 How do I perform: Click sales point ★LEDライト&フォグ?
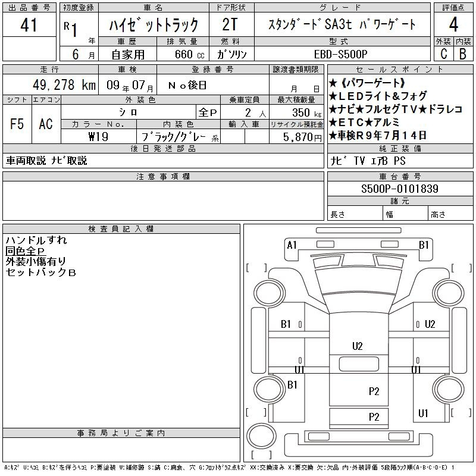(x=378, y=96)
